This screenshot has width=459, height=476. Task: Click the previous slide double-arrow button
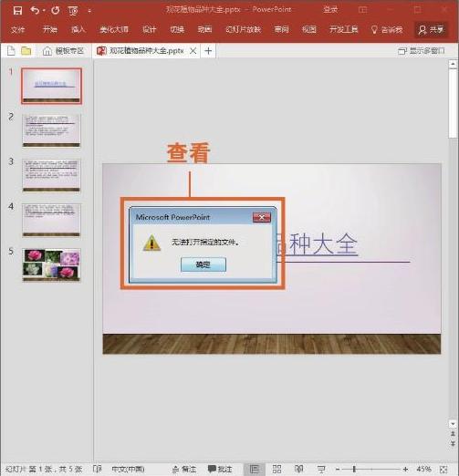(x=453, y=434)
